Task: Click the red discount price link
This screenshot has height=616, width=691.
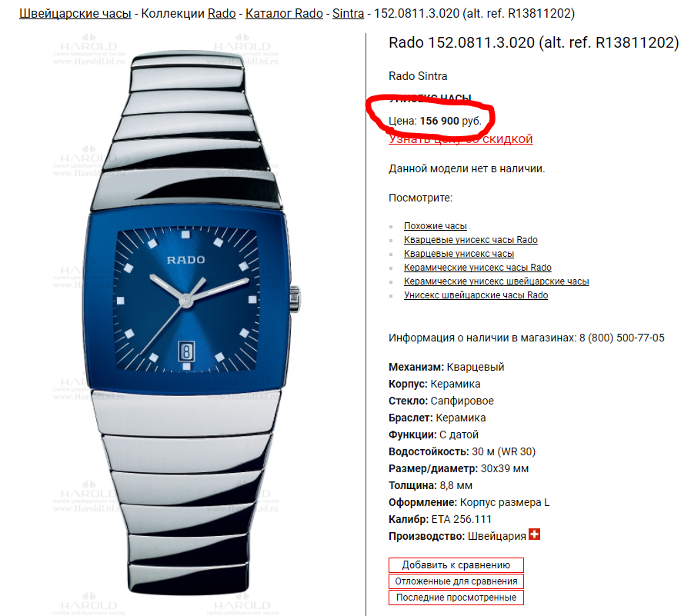Action: click(x=460, y=139)
